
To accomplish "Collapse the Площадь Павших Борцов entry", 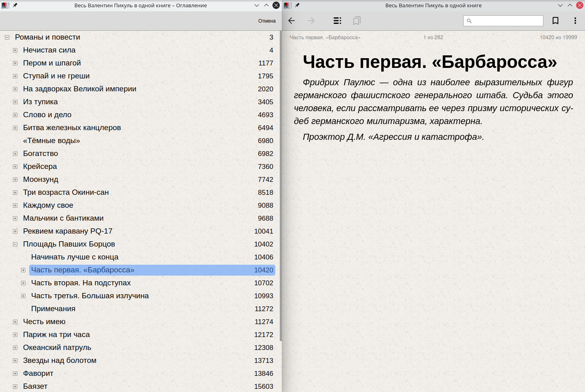I will [15, 244].
